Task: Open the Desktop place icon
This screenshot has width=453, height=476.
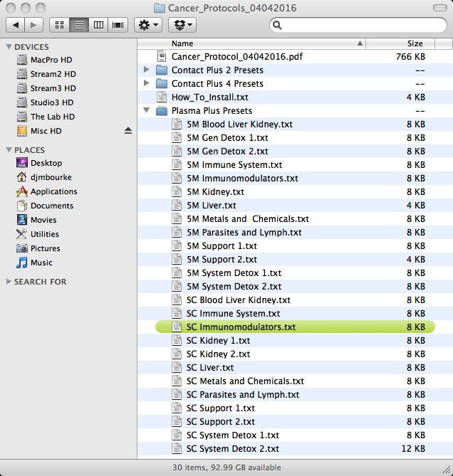Action: click(22, 163)
